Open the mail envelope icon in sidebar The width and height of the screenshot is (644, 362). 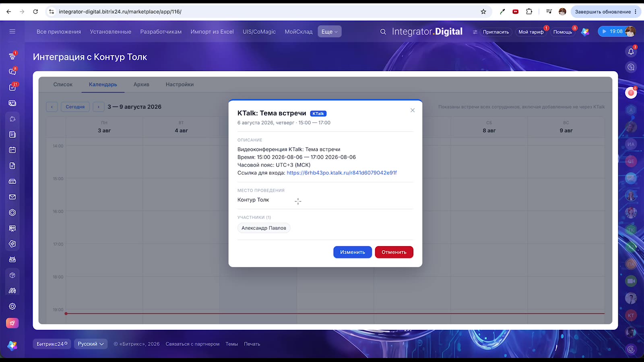pos(12,197)
